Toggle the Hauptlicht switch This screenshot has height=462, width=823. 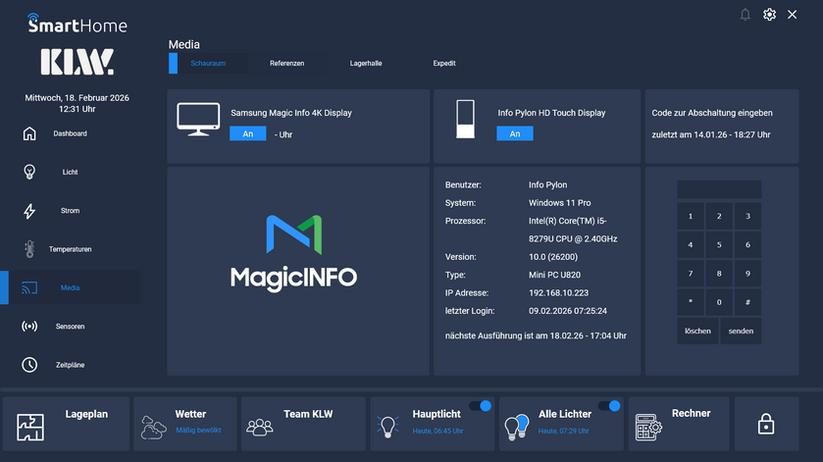point(480,406)
